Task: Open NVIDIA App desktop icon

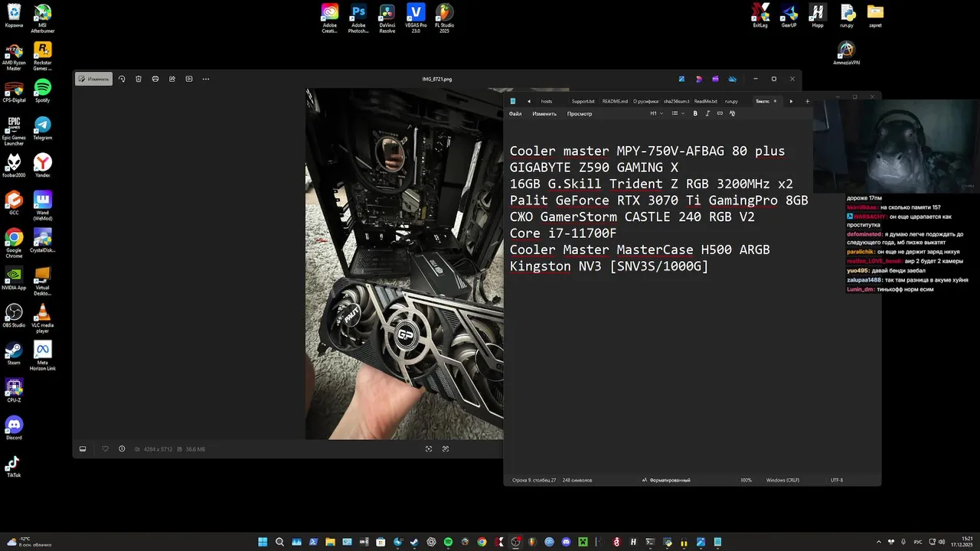Action: point(14,279)
